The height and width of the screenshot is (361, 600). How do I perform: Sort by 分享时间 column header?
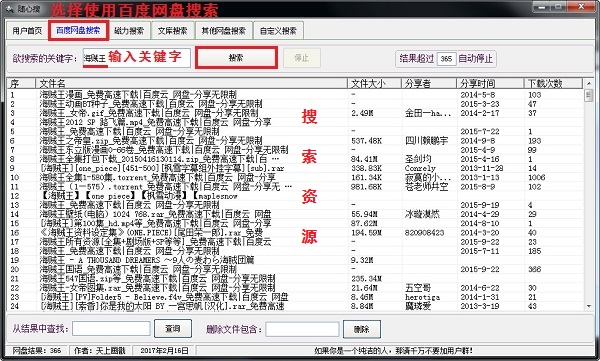[x=490, y=83]
